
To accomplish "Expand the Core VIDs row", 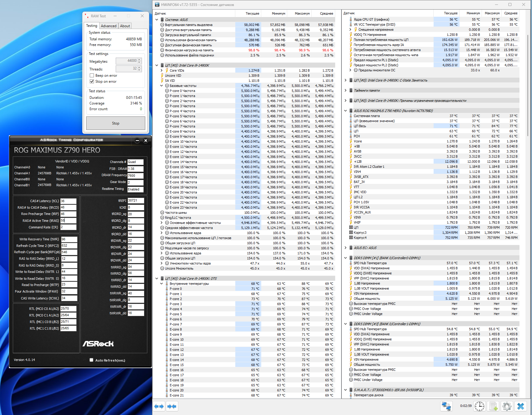I will click(x=162, y=70).
